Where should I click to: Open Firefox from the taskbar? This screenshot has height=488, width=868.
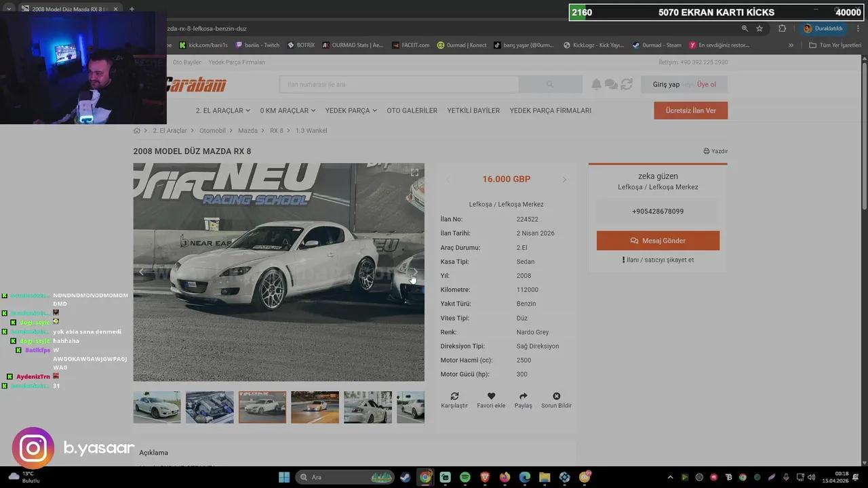coord(505,477)
